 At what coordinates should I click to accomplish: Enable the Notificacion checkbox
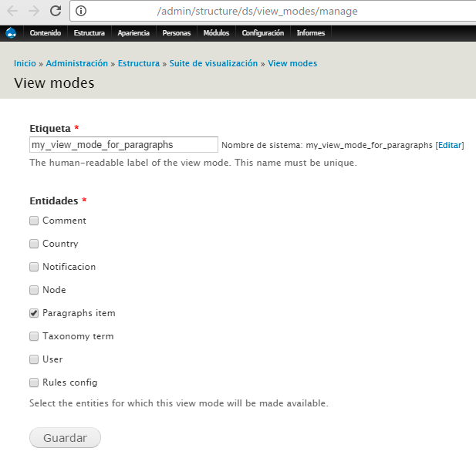coord(34,267)
